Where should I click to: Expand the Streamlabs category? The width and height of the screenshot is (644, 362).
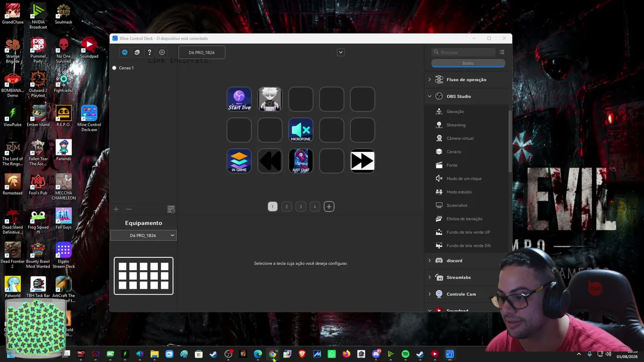pyautogui.click(x=430, y=278)
